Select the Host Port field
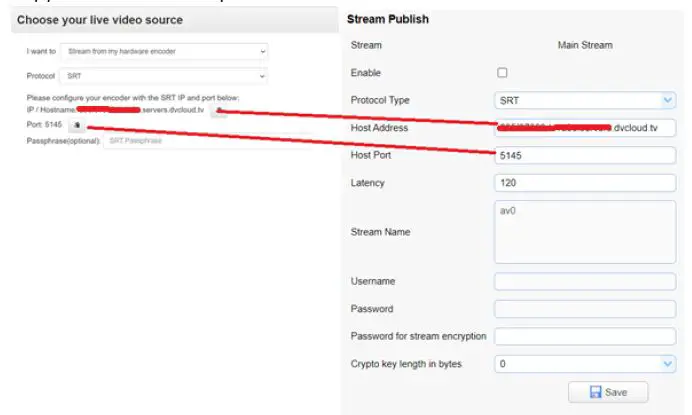The width and height of the screenshot is (692, 415). click(585, 156)
